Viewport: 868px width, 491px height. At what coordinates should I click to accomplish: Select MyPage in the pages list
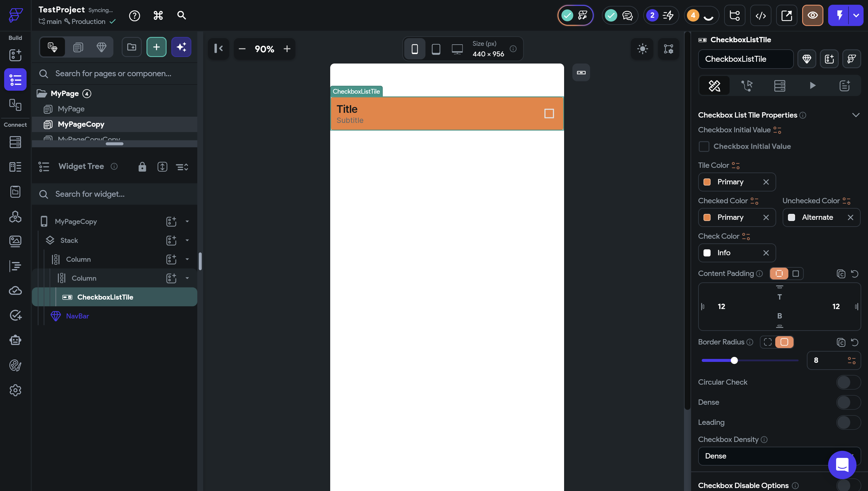click(x=71, y=109)
